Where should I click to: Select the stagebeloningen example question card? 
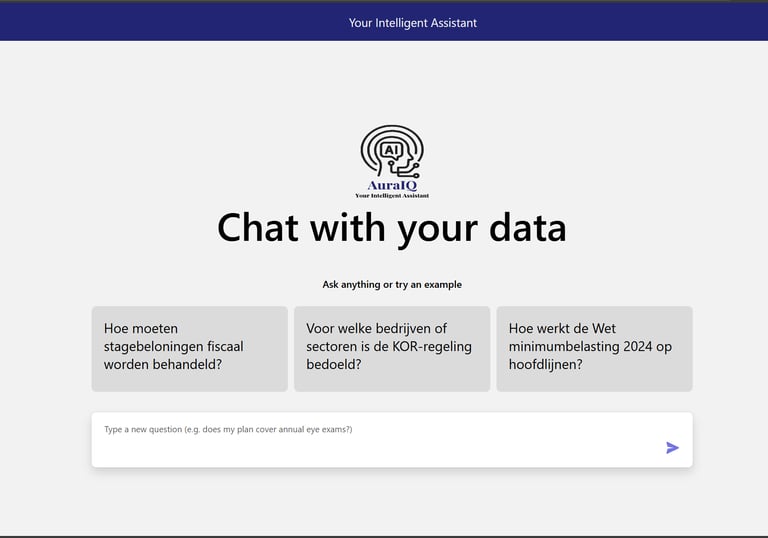[189, 348]
